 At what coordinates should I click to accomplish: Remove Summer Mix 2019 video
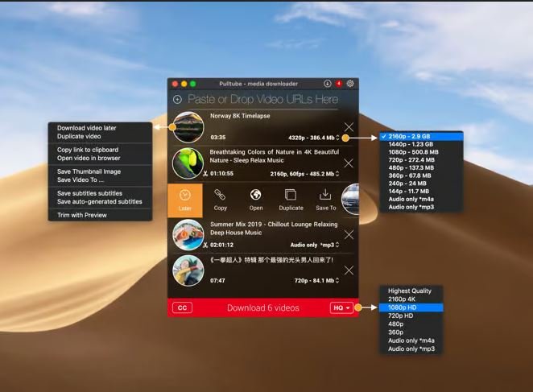click(349, 234)
